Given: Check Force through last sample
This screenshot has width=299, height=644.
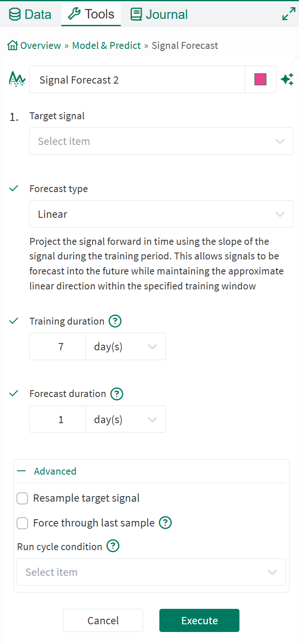Looking at the screenshot, I should (22, 523).
